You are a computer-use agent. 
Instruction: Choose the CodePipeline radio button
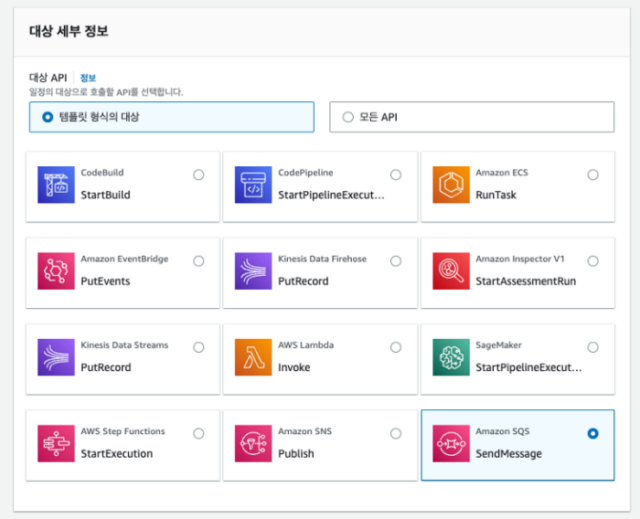click(396, 175)
